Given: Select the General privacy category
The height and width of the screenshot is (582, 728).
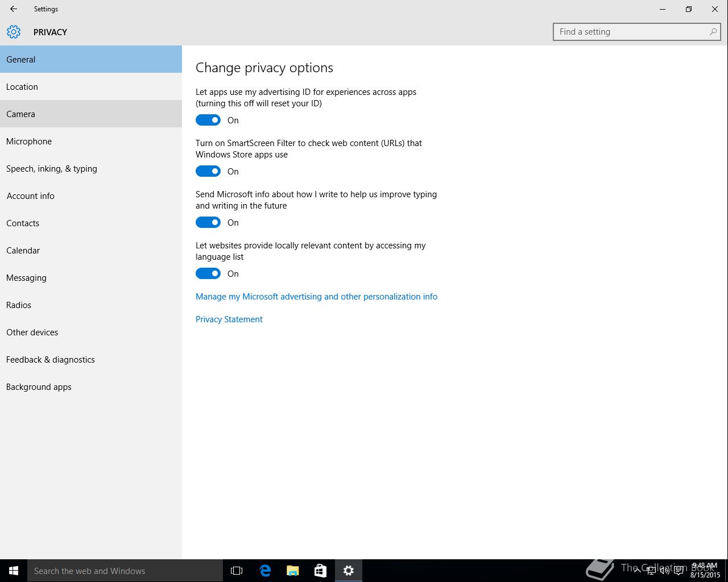Looking at the screenshot, I should [91, 59].
